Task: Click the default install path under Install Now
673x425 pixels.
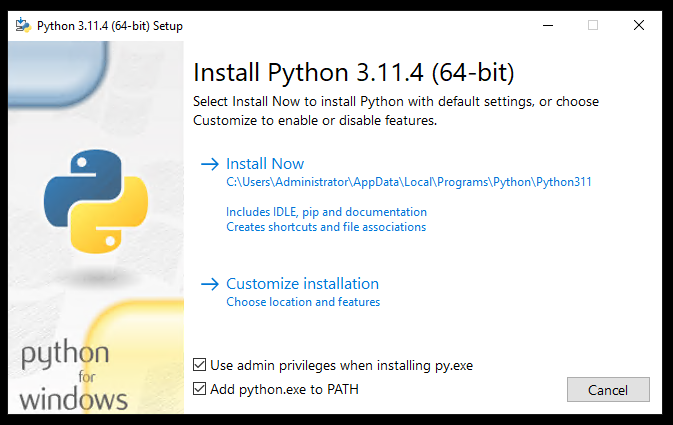Action: (x=408, y=183)
